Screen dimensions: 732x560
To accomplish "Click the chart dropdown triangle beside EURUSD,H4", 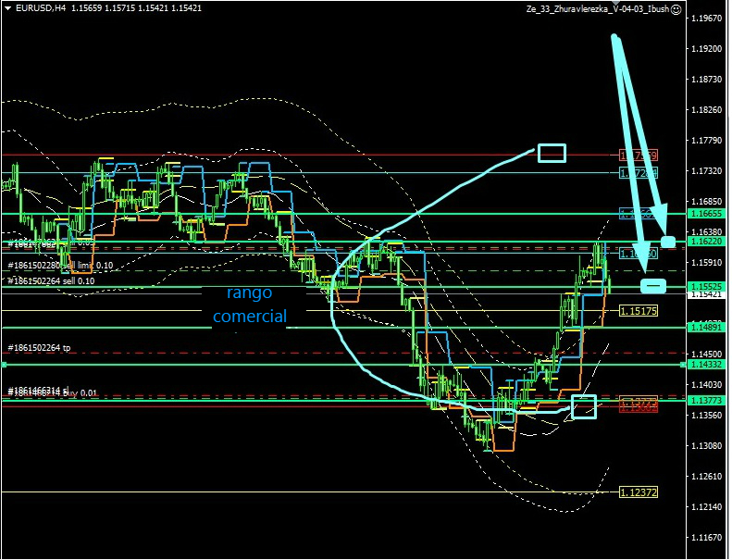I will point(8,8).
